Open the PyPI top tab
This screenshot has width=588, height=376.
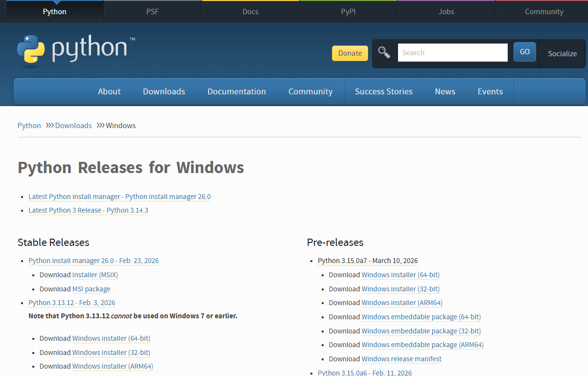(349, 11)
